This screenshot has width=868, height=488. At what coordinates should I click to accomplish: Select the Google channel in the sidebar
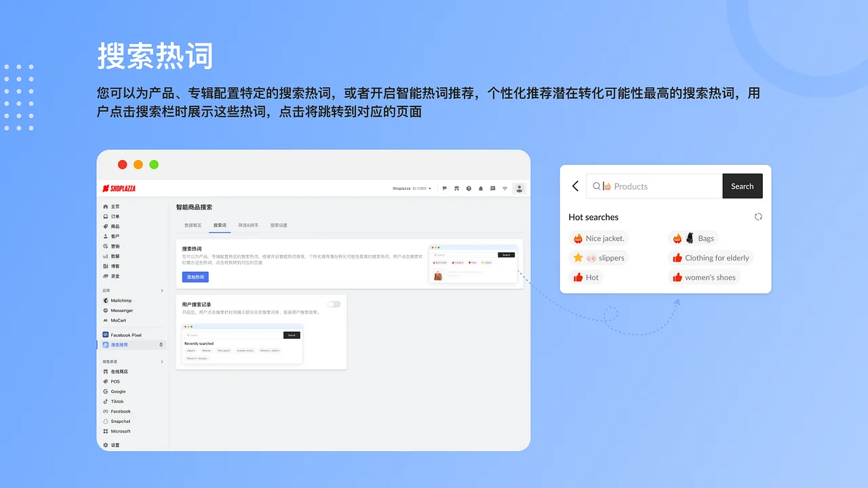tap(117, 391)
